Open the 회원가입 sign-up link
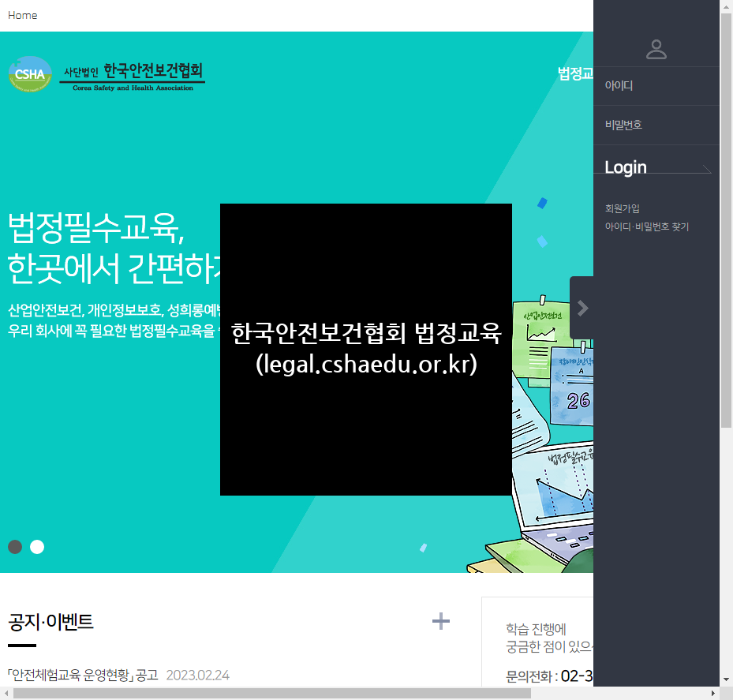This screenshot has width=733, height=700. coord(622,208)
